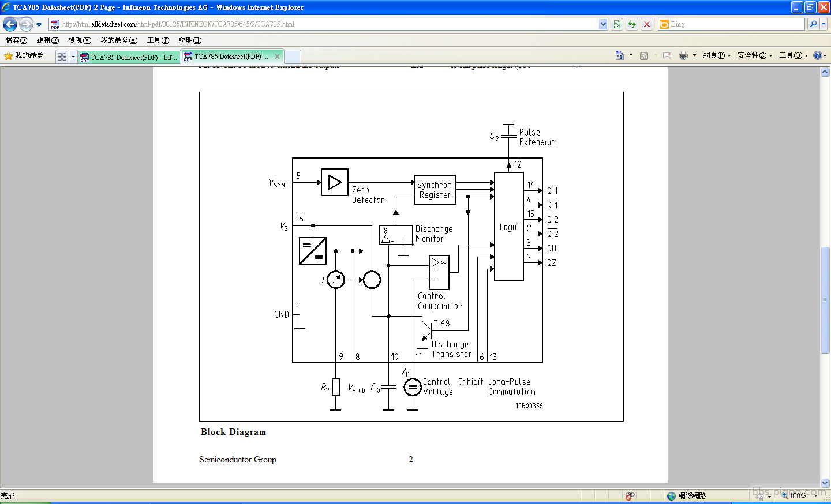Open the 工具(T) menu
The width and height of the screenshot is (831, 504).
point(158,40)
